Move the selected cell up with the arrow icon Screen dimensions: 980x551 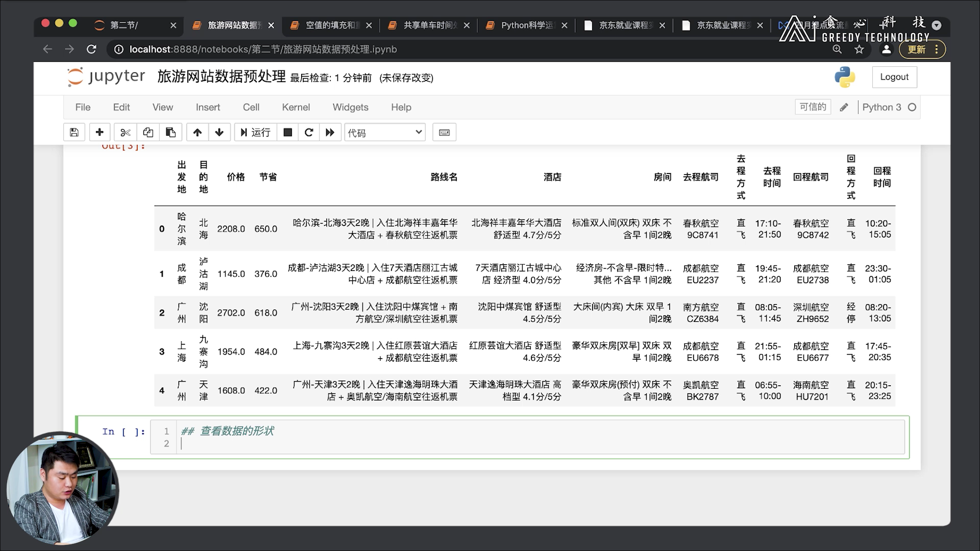click(197, 132)
